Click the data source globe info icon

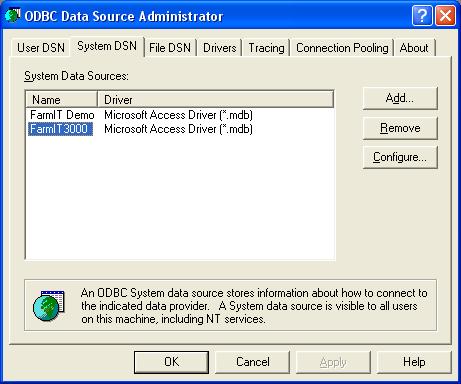click(49, 306)
